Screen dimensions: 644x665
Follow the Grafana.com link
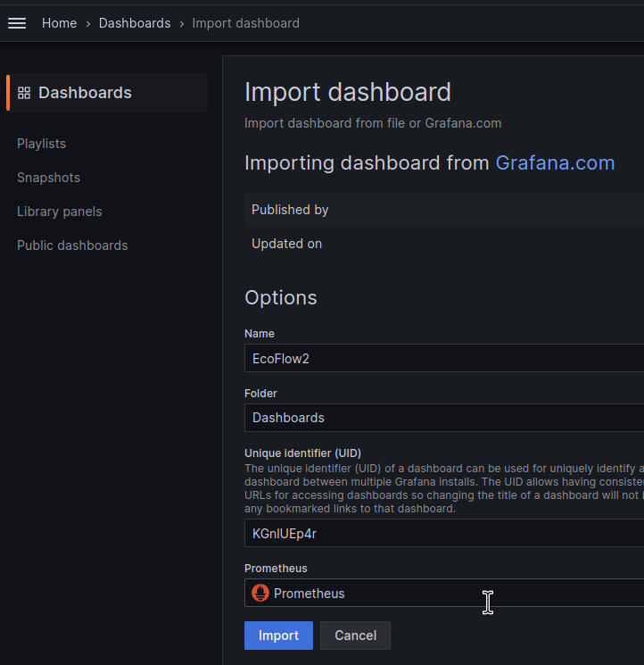[x=555, y=162]
